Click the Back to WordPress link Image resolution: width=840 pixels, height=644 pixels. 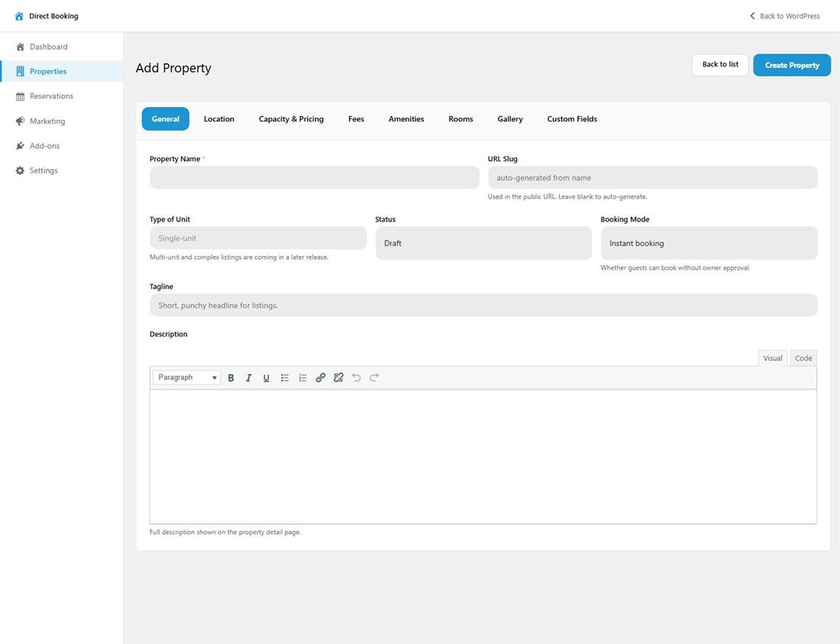(x=785, y=16)
